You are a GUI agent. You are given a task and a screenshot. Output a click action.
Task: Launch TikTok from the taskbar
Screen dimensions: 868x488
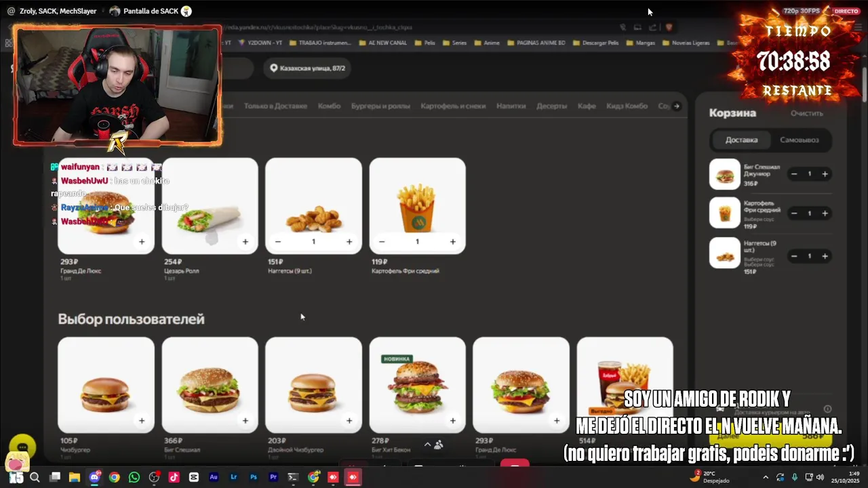(x=174, y=477)
